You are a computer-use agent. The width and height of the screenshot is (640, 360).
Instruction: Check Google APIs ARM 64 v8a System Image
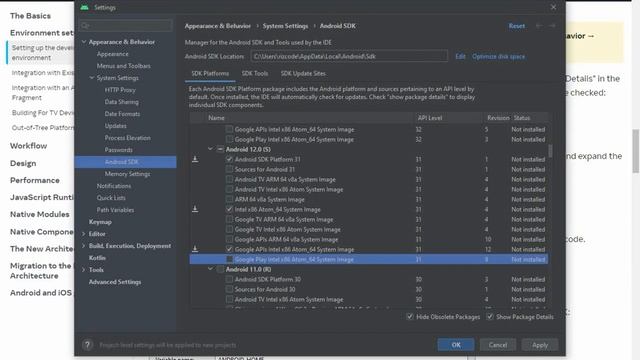point(229,239)
